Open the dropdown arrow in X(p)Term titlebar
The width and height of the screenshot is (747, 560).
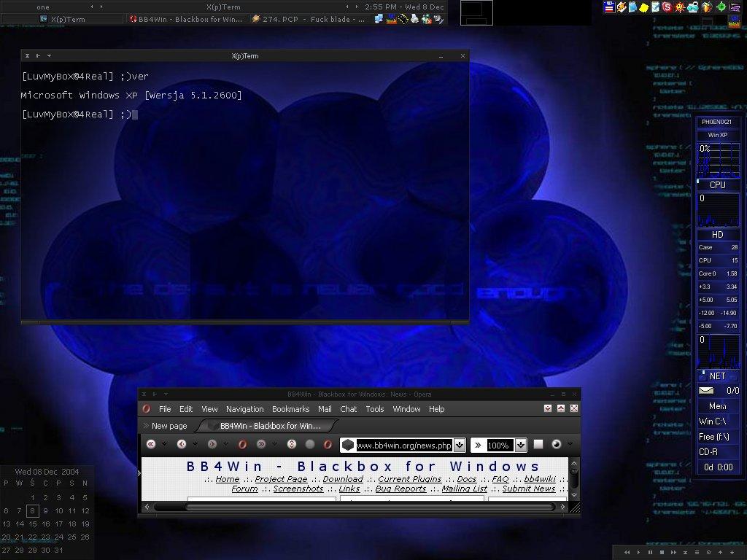pyautogui.click(x=49, y=55)
